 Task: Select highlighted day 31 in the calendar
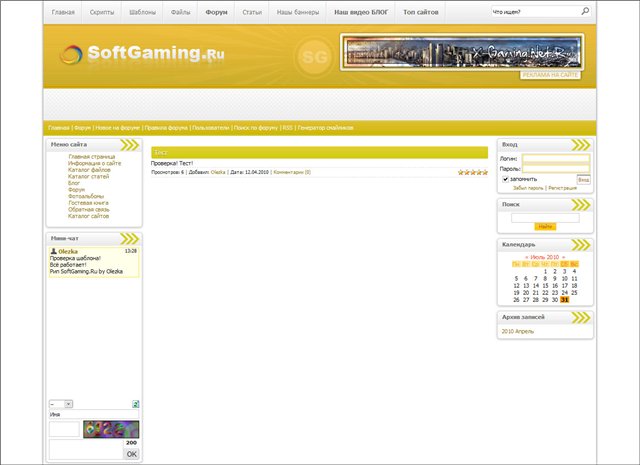click(564, 300)
